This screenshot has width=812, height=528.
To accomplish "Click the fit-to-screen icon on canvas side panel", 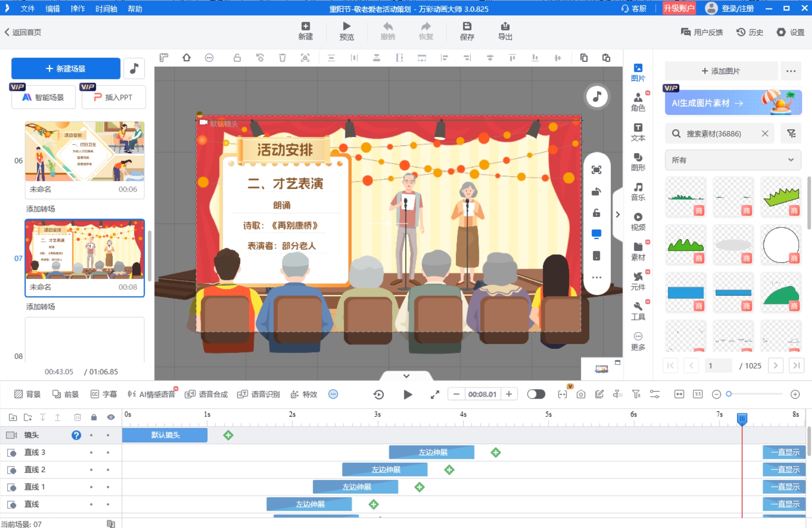I will (x=596, y=170).
